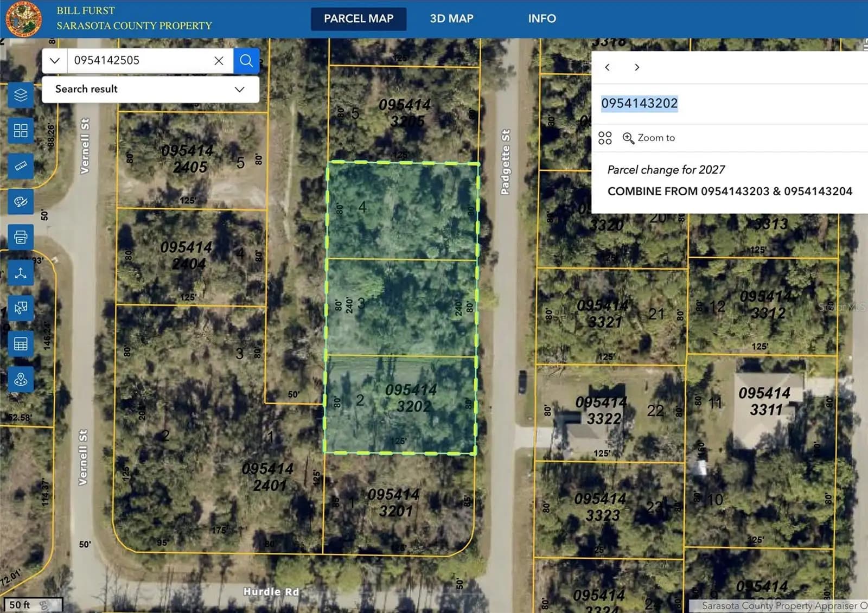Screen dimensions: 868x613
Task: Click parcel label 095414 3201
Action: tap(394, 502)
